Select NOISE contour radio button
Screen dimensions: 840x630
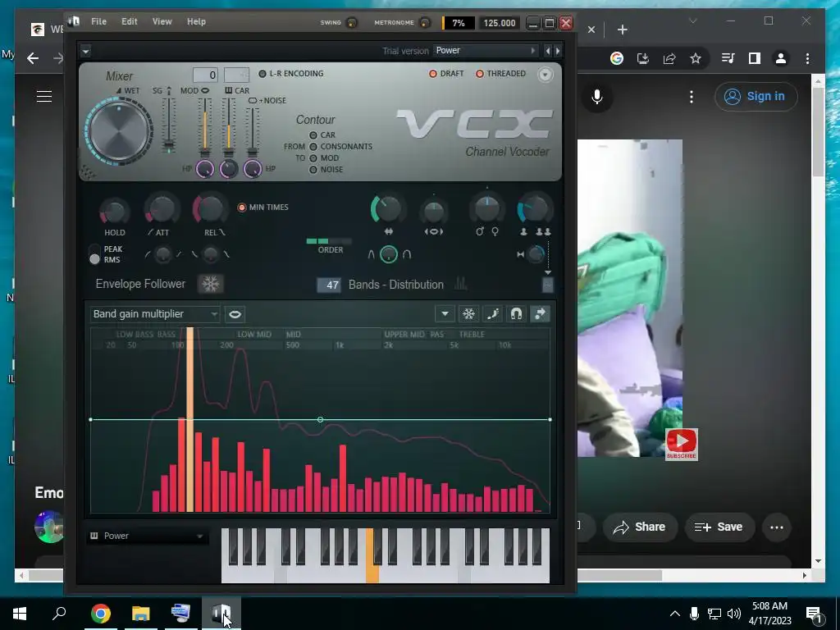point(313,169)
